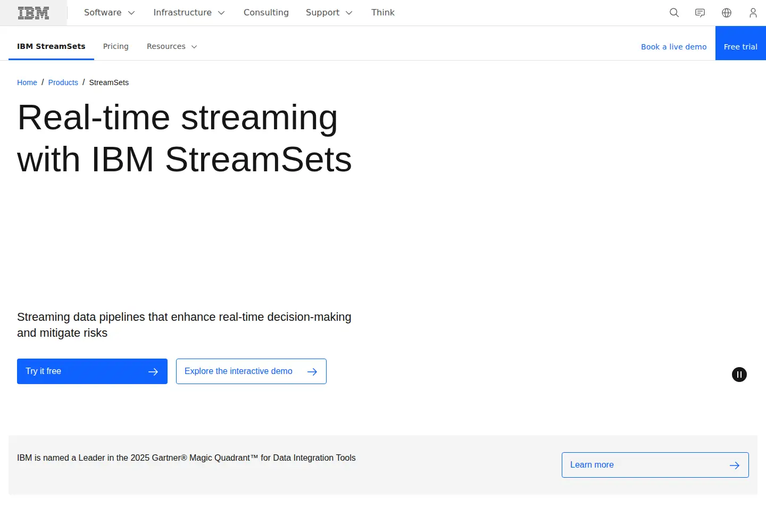This screenshot has height=532, width=766.
Task: Click the Free trial button
Action: 740,43
